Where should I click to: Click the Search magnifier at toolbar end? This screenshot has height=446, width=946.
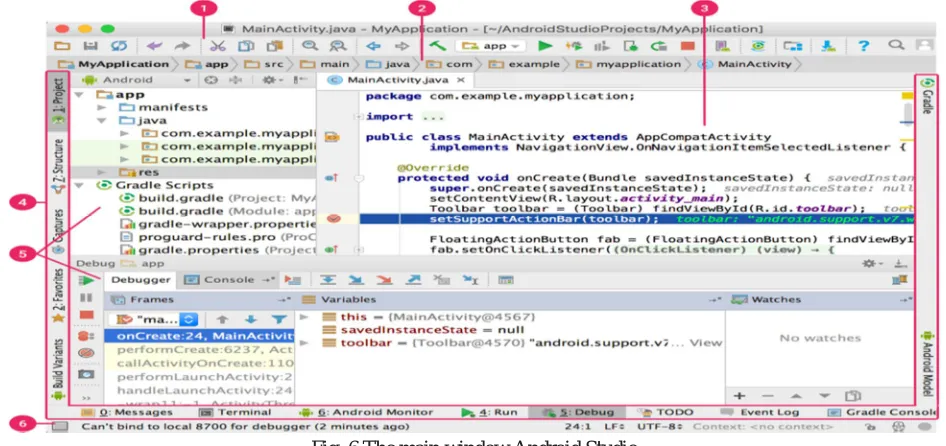coord(897,45)
